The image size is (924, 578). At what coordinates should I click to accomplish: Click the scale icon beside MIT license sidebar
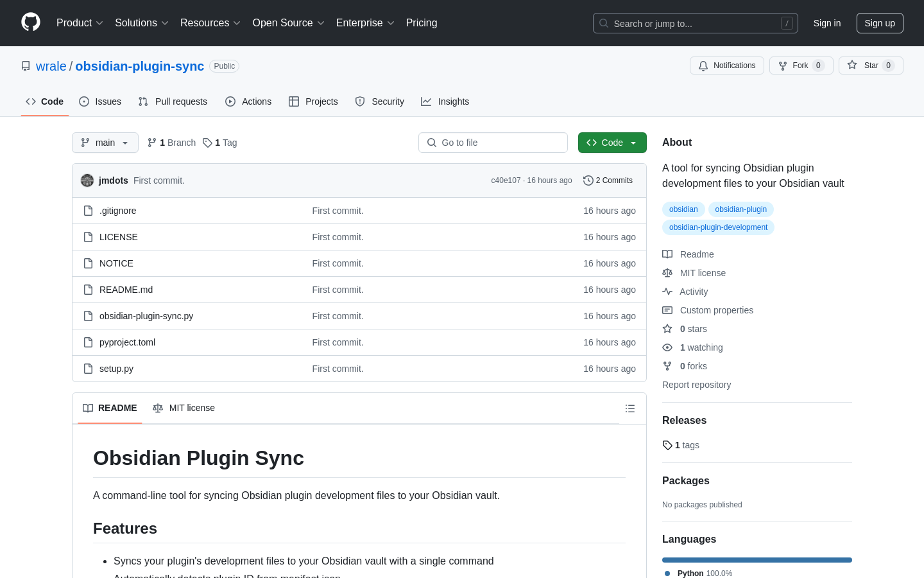[667, 273]
